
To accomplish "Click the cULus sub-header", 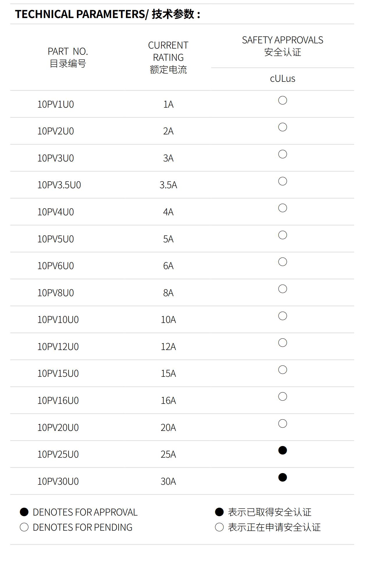I will pyautogui.click(x=282, y=79).
